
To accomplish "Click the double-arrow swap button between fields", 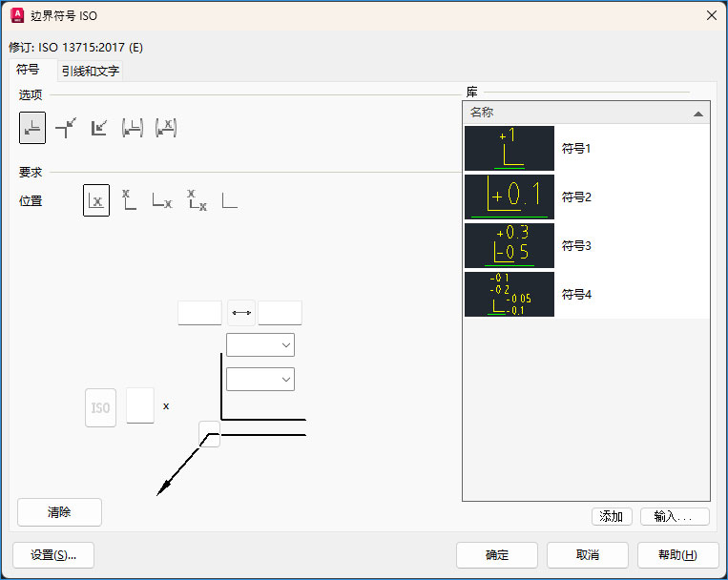I will tap(240, 313).
